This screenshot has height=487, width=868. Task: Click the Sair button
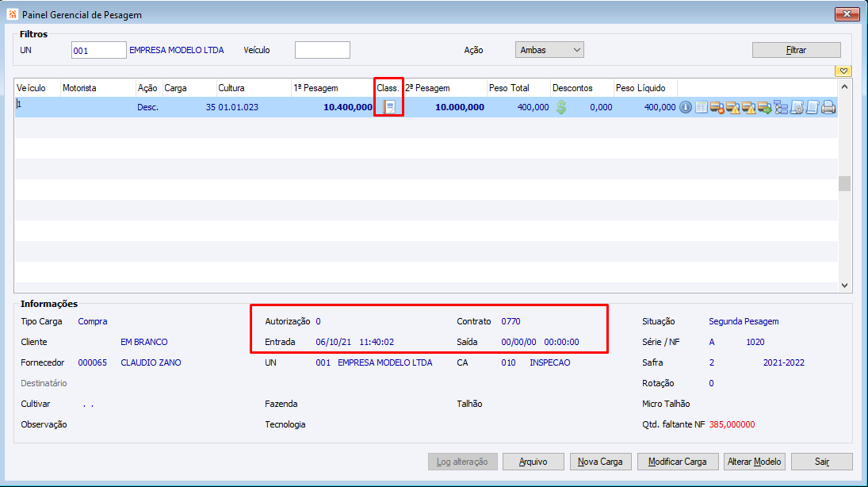point(821,462)
